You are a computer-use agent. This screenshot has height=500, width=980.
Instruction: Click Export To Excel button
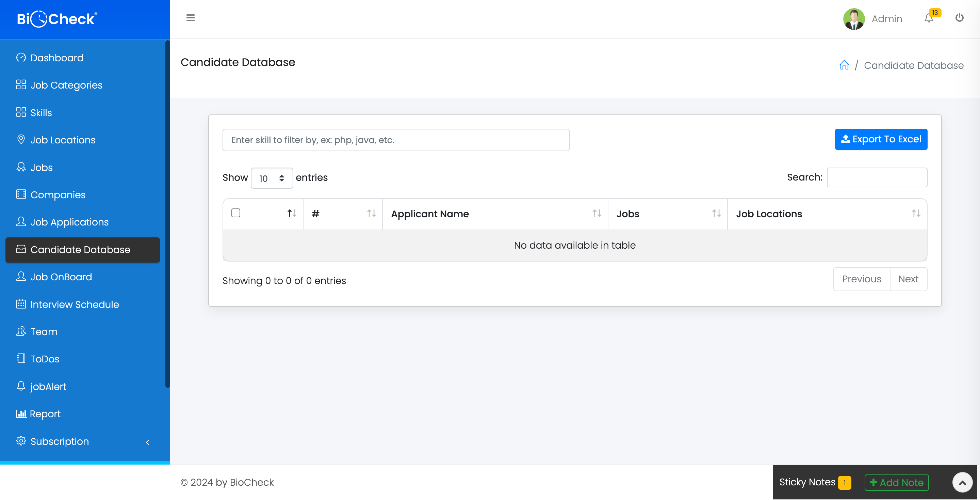pos(881,139)
